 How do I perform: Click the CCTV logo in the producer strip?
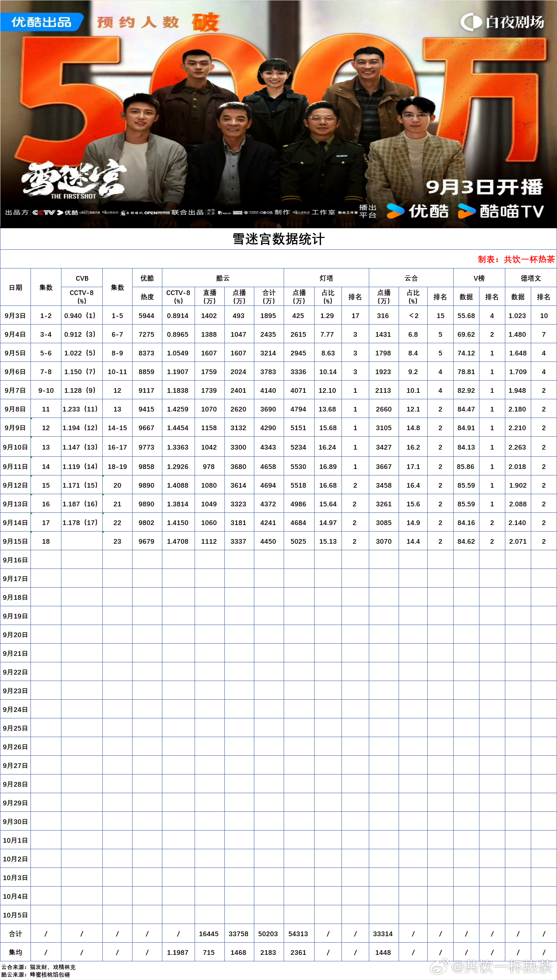(x=44, y=212)
